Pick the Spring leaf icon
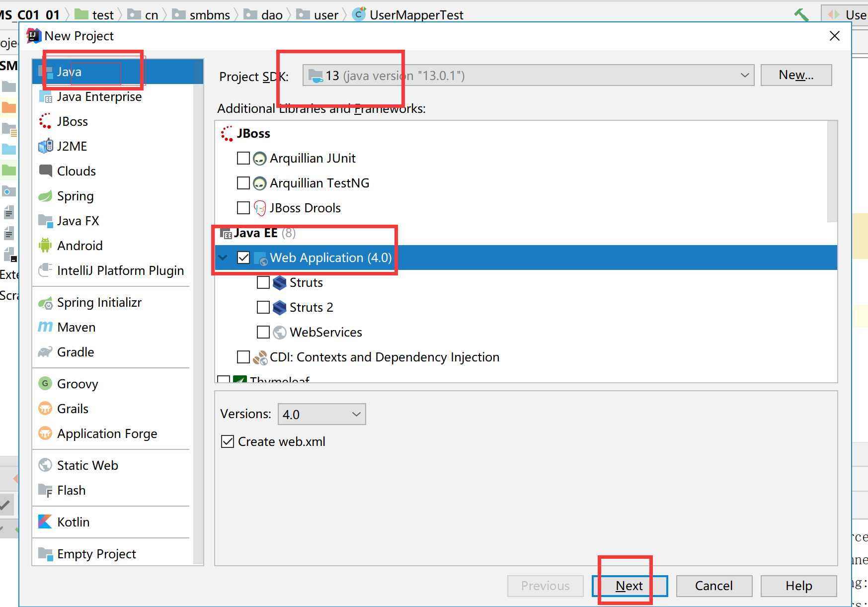This screenshot has height=607, width=868. pyautogui.click(x=45, y=196)
